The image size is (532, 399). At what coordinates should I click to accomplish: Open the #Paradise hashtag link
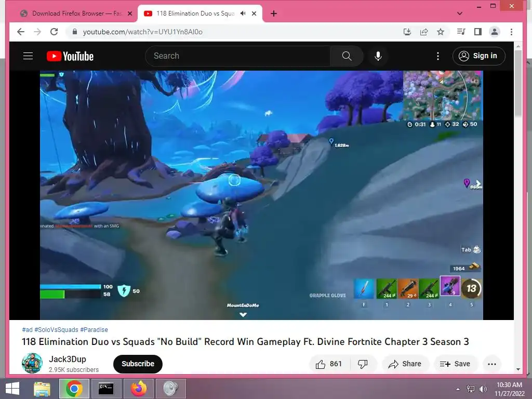[x=94, y=330]
